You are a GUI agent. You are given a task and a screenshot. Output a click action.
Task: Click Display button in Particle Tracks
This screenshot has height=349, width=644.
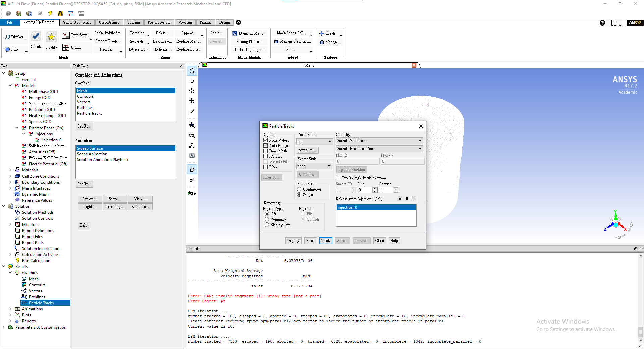click(x=293, y=241)
